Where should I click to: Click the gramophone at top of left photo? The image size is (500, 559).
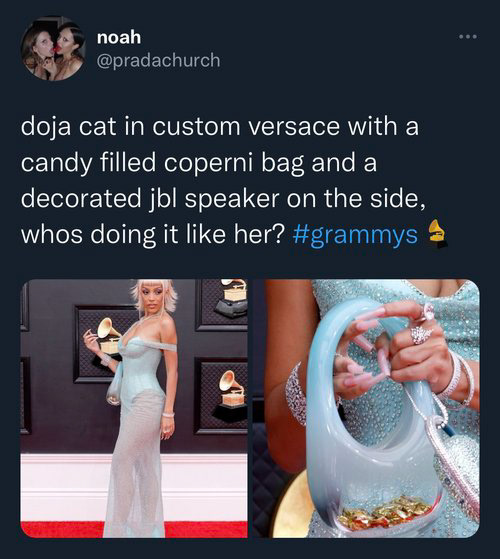click(x=232, y=297)
